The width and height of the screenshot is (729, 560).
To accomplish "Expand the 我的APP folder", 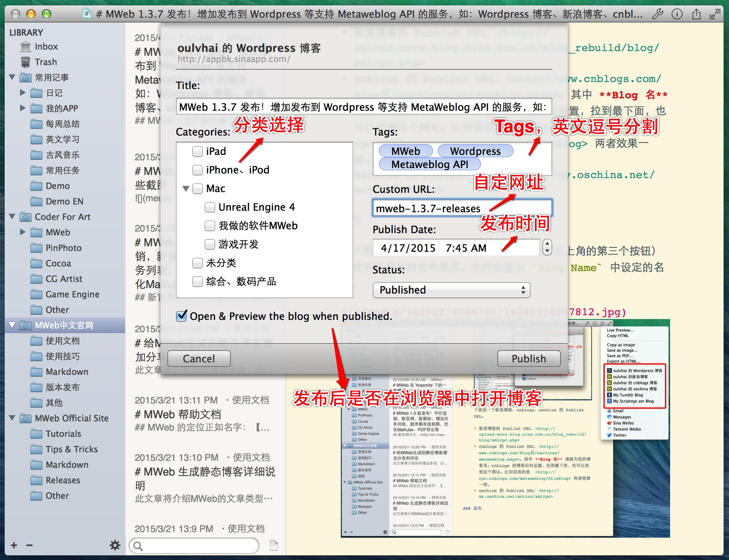I will click(x=23, y=108).
